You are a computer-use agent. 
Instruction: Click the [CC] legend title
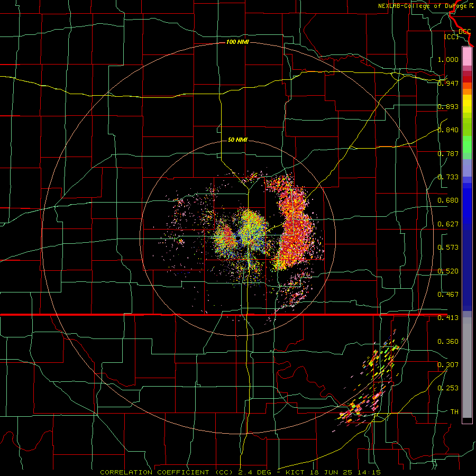pyautogui.click(x=452, y=36)
